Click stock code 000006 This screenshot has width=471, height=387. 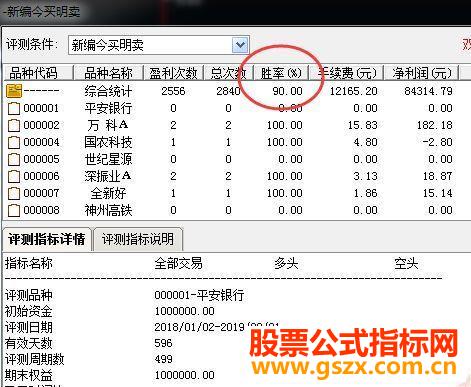[41, 176]
